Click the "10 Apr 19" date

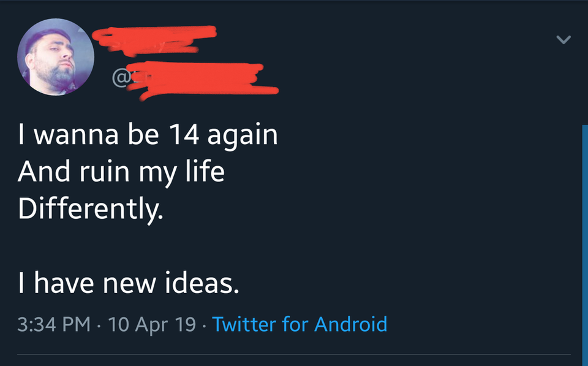151,324
